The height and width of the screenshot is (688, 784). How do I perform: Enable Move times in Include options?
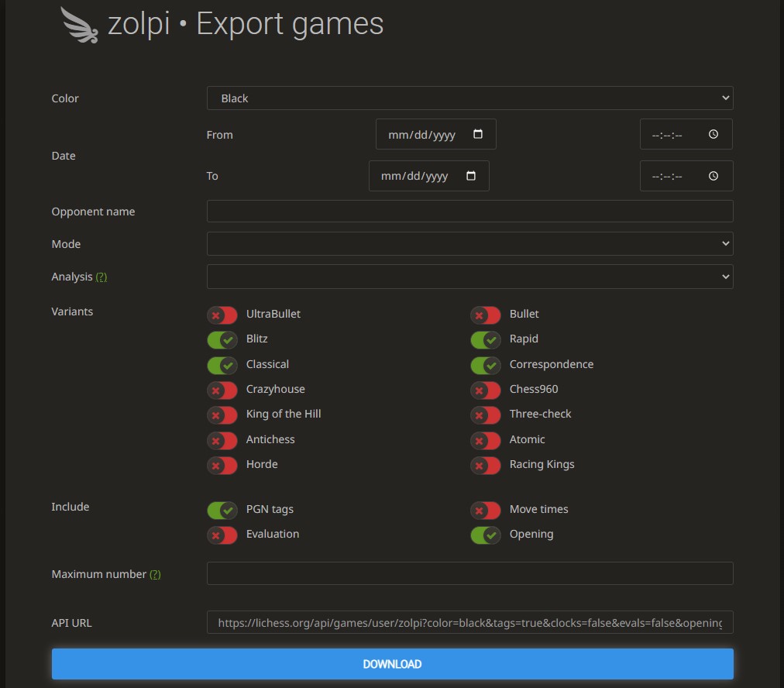pyautogui.click(x=486, y=510)
